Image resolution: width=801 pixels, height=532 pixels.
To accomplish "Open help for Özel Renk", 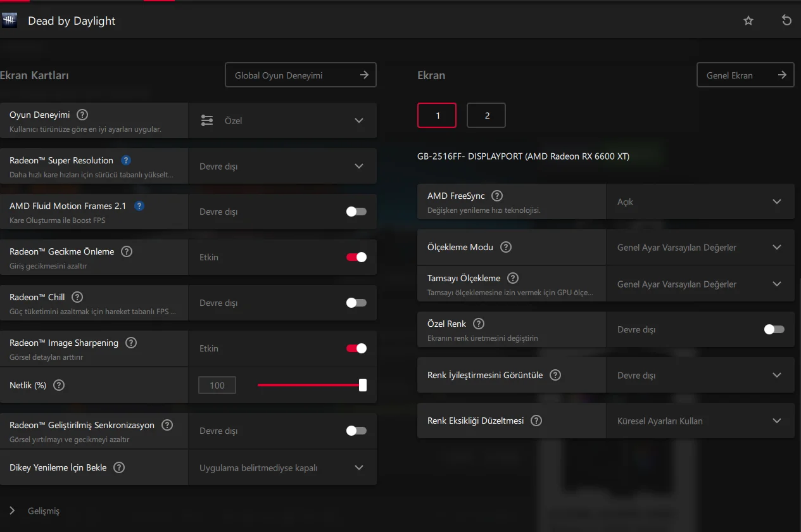I will 479,324.
